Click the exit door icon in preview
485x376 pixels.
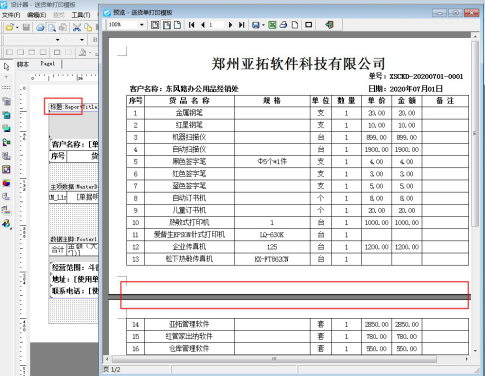point(329,25)
